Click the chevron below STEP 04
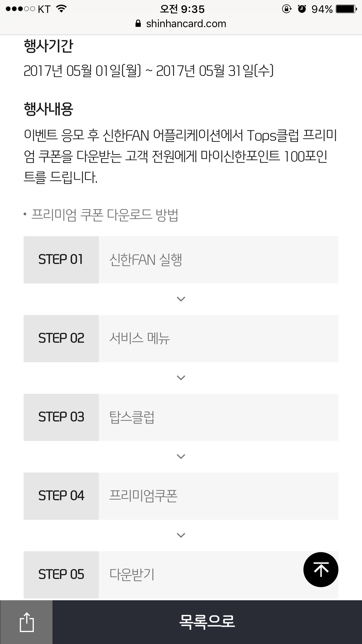 [181, 535]
